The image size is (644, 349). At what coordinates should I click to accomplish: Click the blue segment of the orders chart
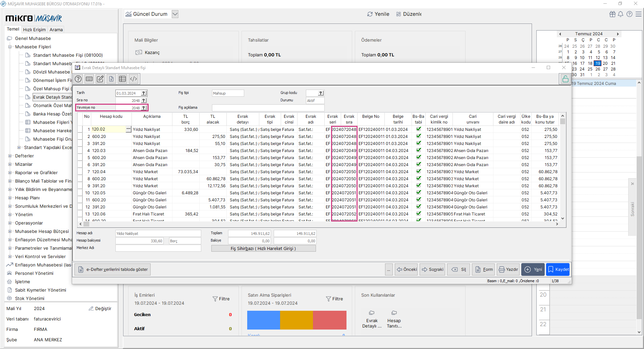click(x=263, y=320)
